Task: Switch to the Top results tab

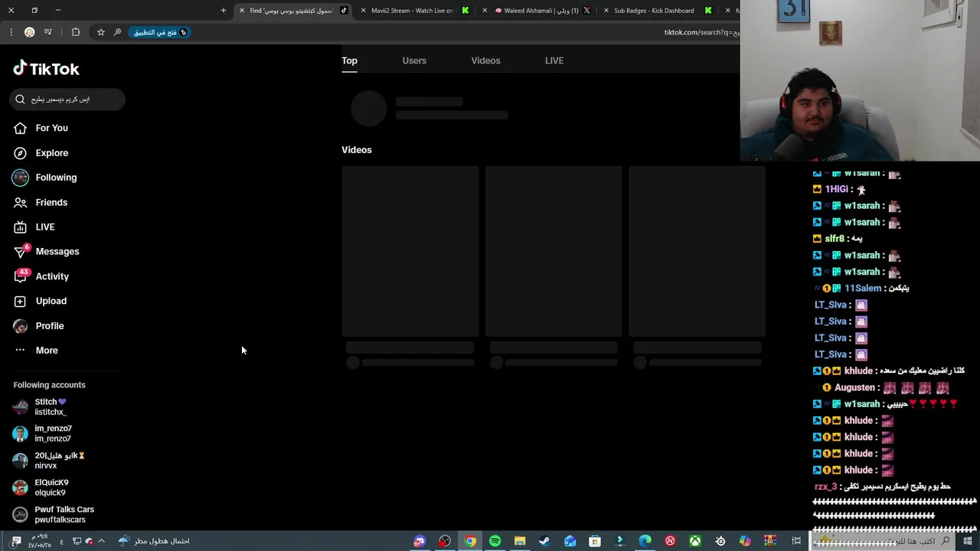Action: (349, 60)
